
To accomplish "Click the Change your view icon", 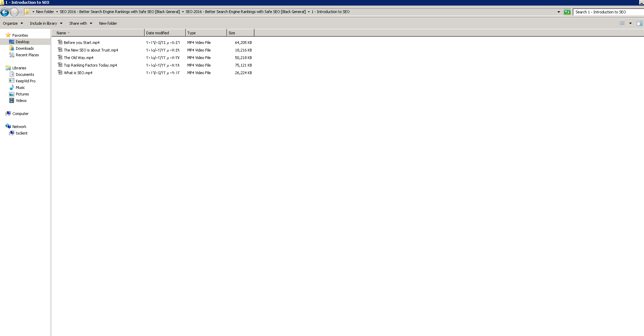I will click(x=622, y=23).
